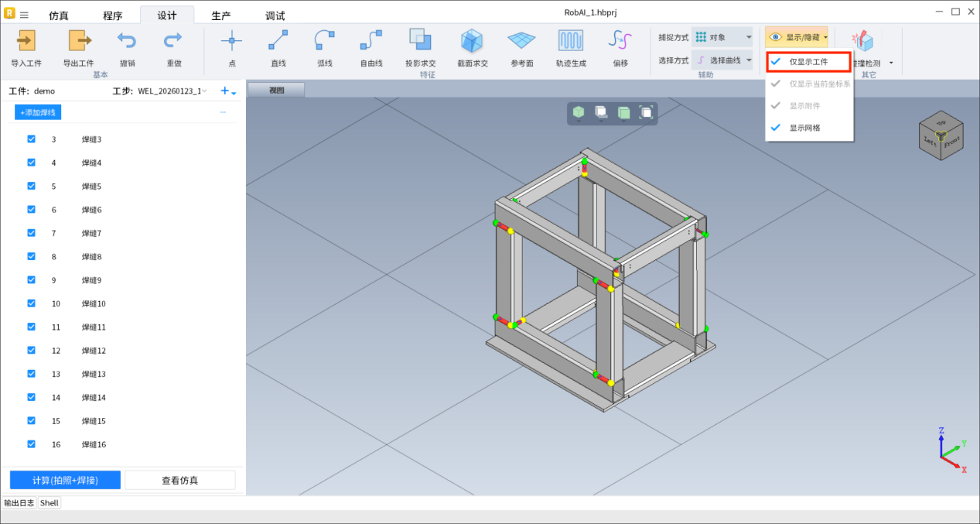
Task: Toggle the checkbox for 焊缝10
Action: point(32,303)
